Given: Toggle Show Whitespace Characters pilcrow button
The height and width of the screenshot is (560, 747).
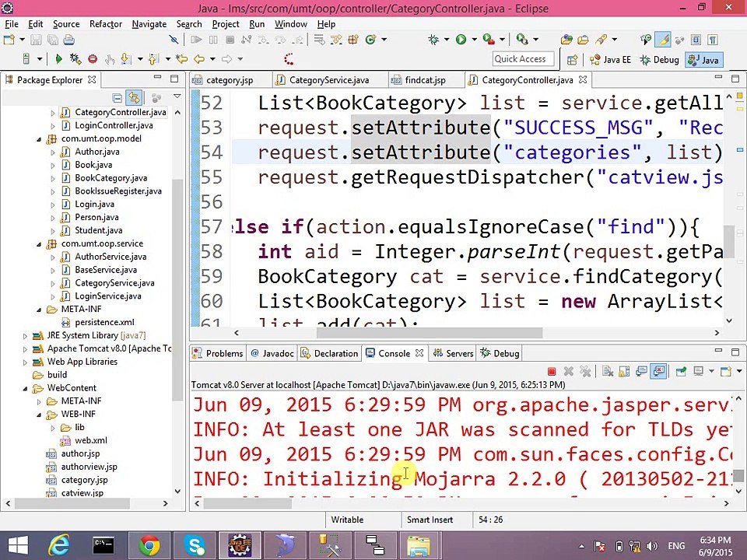Looking at the screenshot, I should [x=712, y=39].
